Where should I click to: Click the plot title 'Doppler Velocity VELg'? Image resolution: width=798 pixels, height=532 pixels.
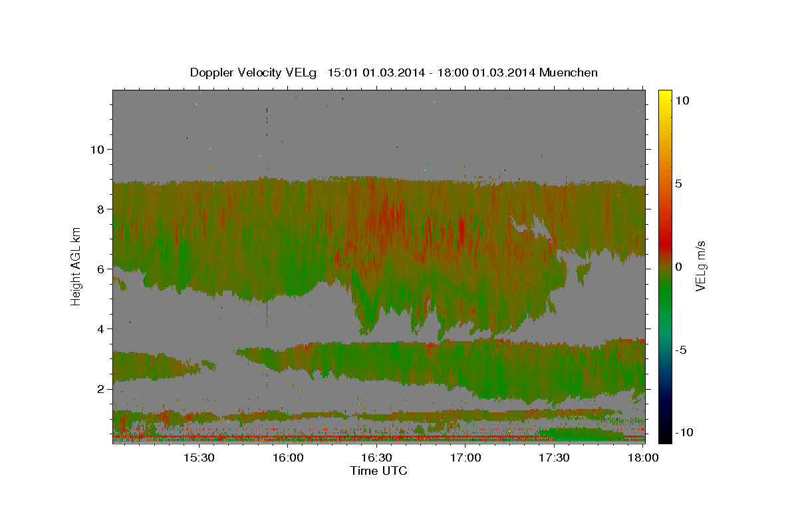253,72
